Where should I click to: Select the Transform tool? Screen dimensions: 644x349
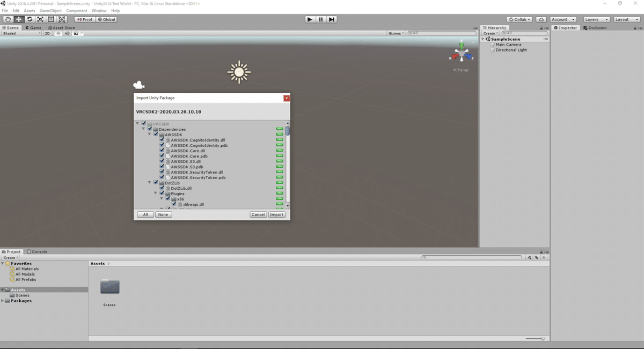62,19
